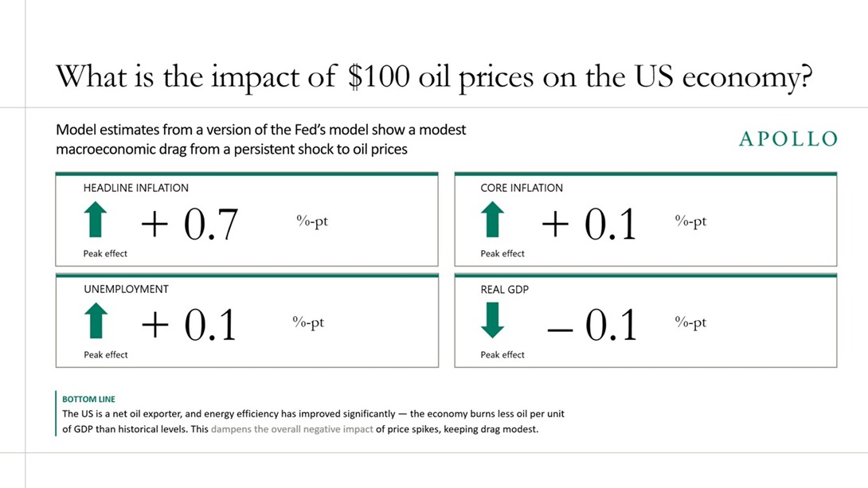Click "Peak effect" in the Real GDP panel
The height and width of the screenshot is (488, 868).
tap(502, 354)
